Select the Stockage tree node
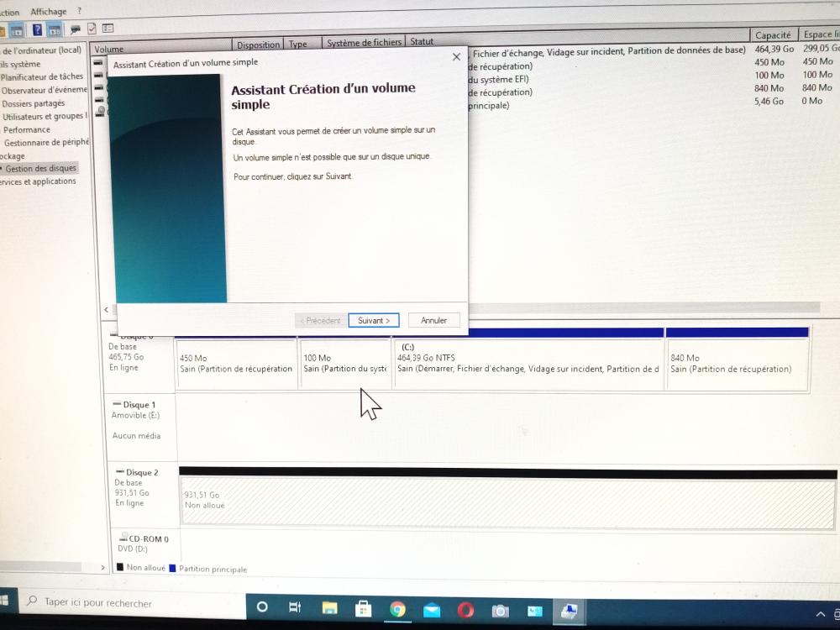Image resolution: width=840 pixels, height=630 pixels. click(13, 156)
